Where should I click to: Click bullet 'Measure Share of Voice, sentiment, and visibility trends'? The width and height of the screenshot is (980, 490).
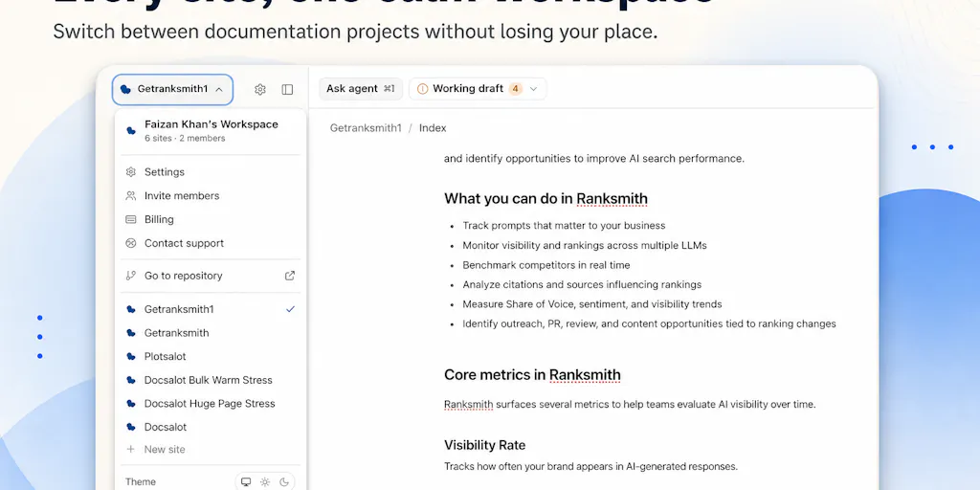coord(591,304)
